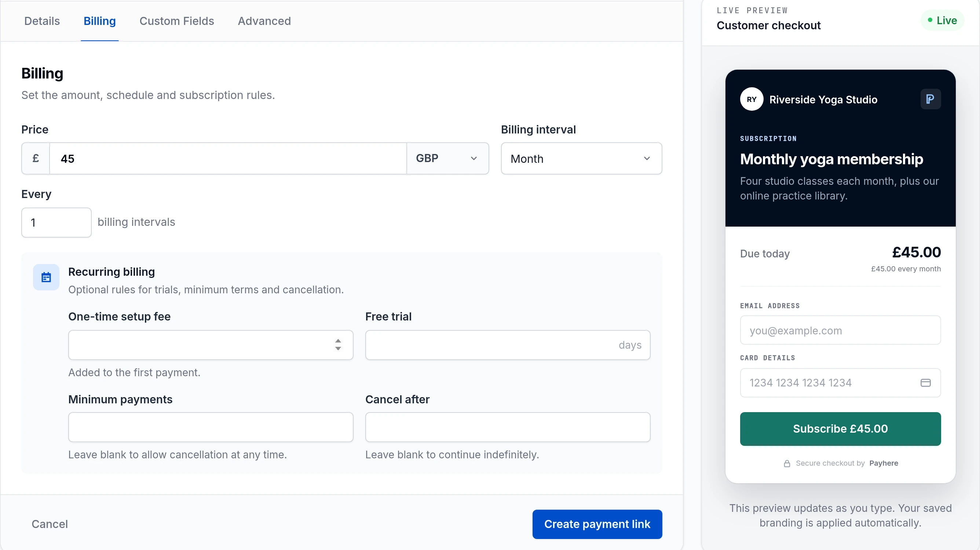This screenshot has width=980, height=550.
Task: Click the 'Added to the first payment.' hint
Action: tap(134, 373)
